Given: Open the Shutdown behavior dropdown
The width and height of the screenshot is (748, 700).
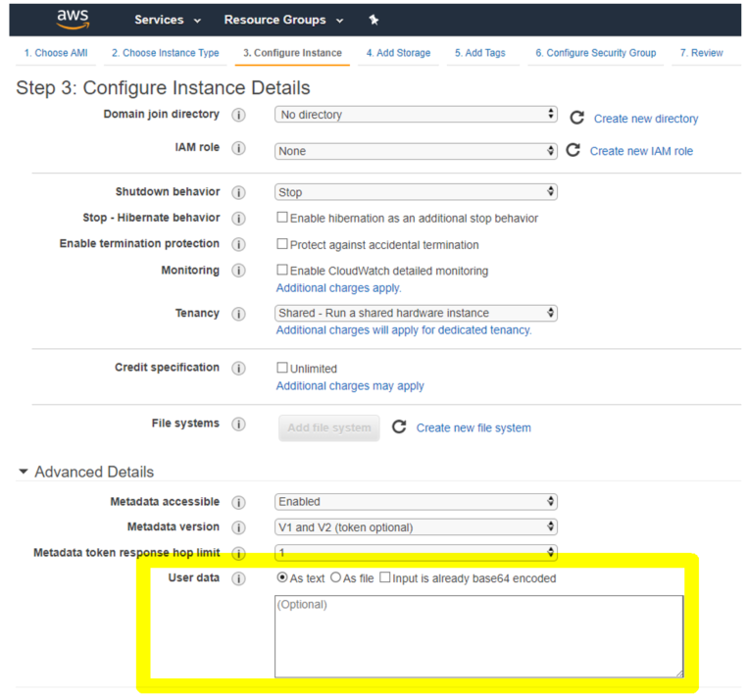Looking at the screenshot, I should pos(416,192).
